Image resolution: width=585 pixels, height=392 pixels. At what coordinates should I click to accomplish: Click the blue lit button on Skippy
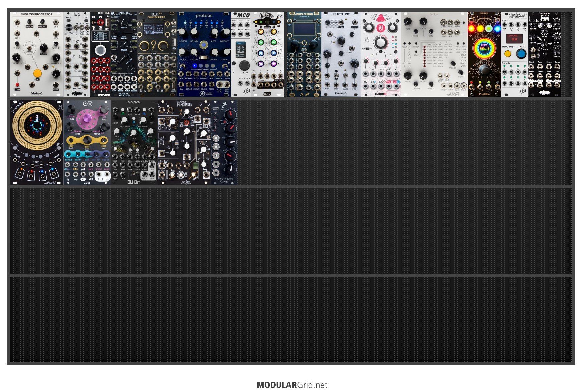pos(497,28)
